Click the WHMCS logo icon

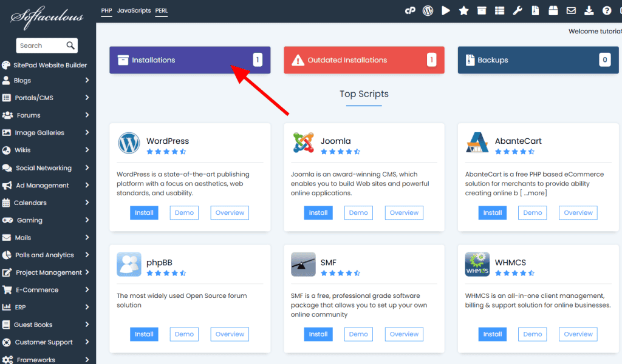(477, 264)
